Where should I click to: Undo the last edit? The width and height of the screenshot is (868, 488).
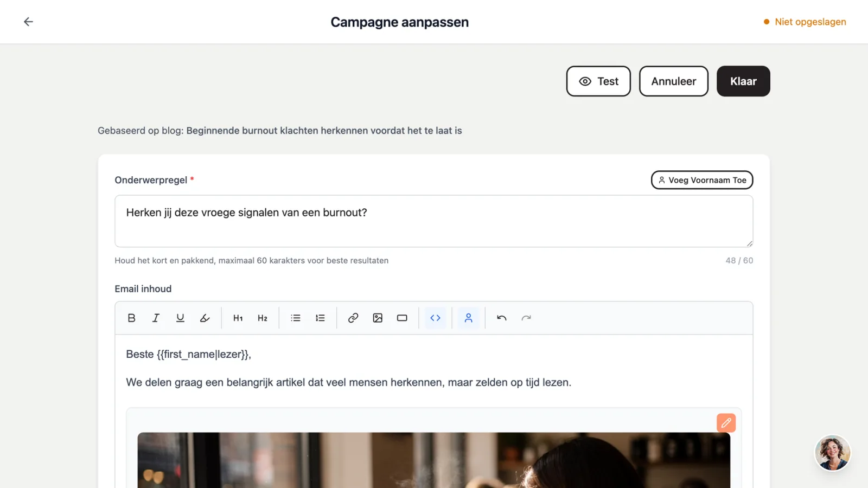point(501,318)
